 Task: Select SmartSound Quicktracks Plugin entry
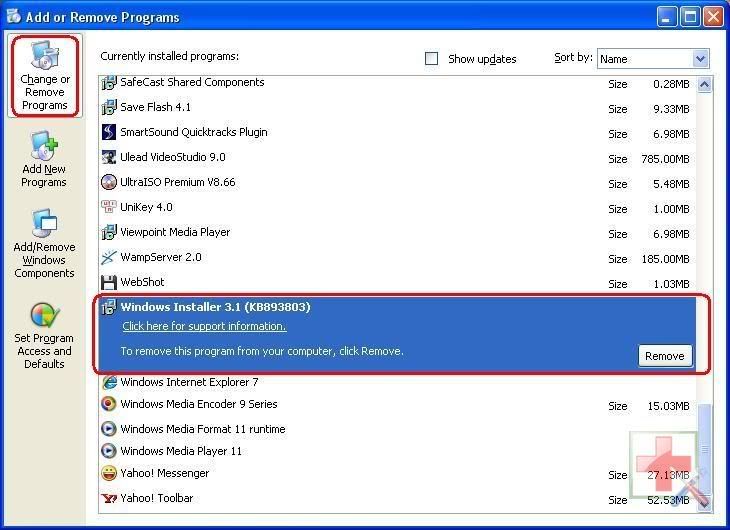[398, 133]
